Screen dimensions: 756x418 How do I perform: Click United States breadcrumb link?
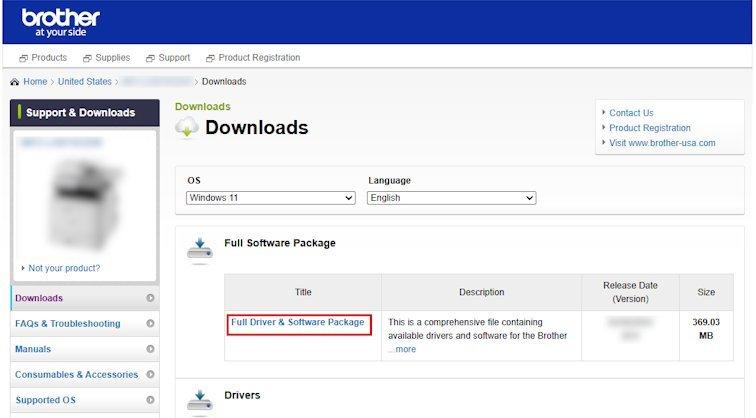85,81
